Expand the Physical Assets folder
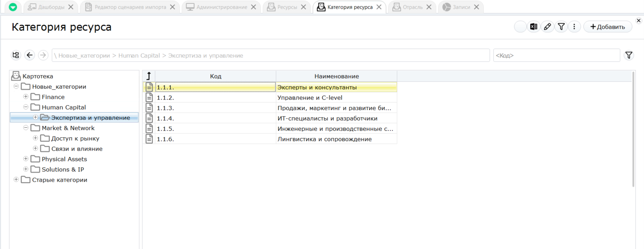The width and height of the screenshot is (644, 249). [x=26, y=159]
